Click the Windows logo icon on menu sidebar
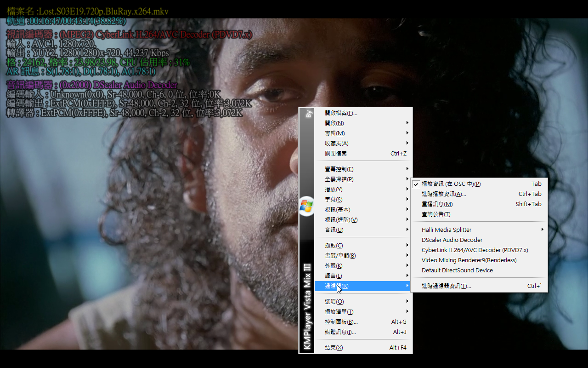Screen dimensions: 588x368 coord(306,206)
